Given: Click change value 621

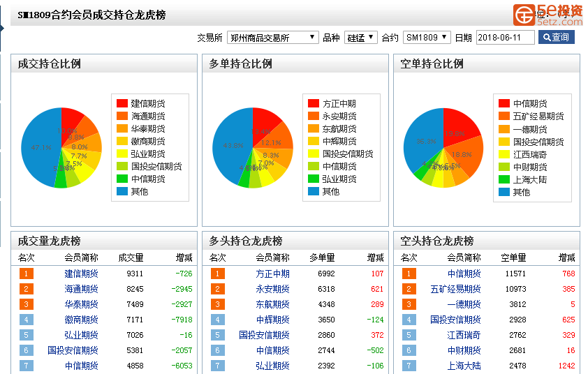Looking at the screenshot, I should click(377, 289).
